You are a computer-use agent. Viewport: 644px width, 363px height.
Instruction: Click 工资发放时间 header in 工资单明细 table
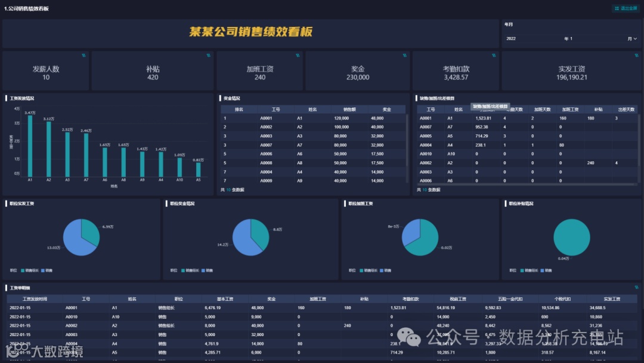click(35, 299)
